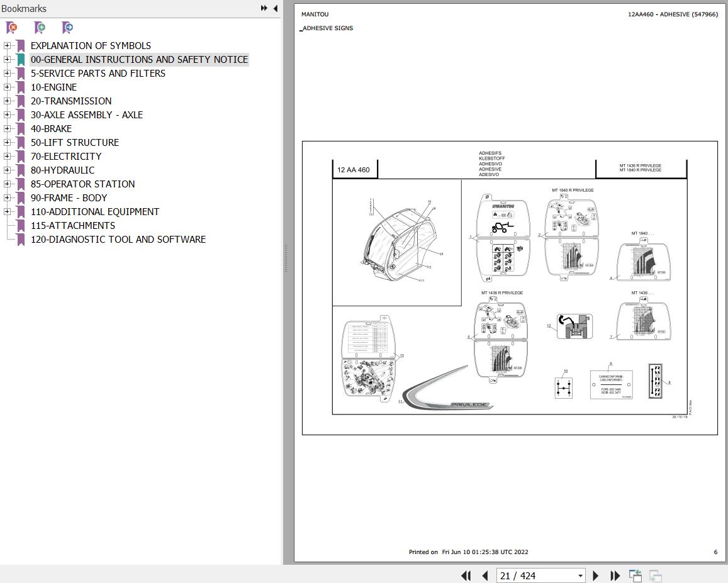
Task: Click the bookmark icon beside 30-AXLE ASSEMBLY
Action: coord(20,114)
